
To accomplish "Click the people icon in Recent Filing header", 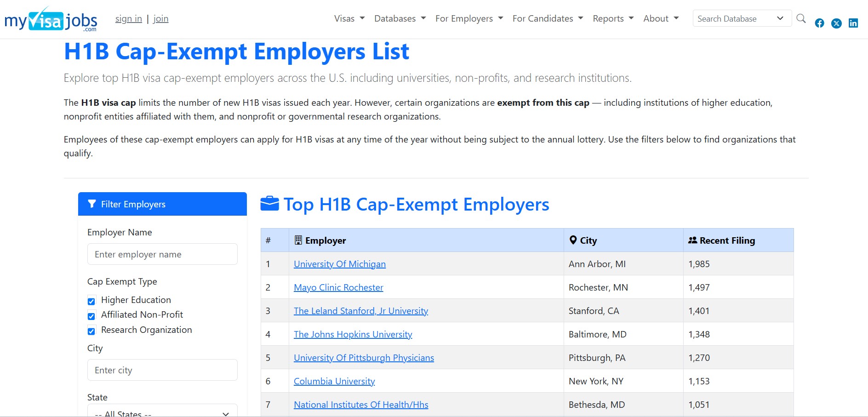I will tap(692, 240).
